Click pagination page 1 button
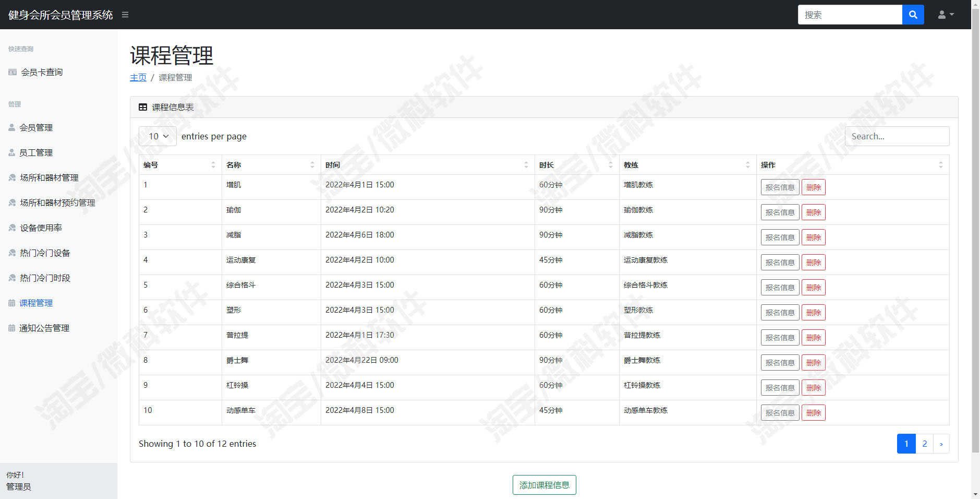Image resolution: width=980 pixels, height=499 pixels. (x=906, y=444)
